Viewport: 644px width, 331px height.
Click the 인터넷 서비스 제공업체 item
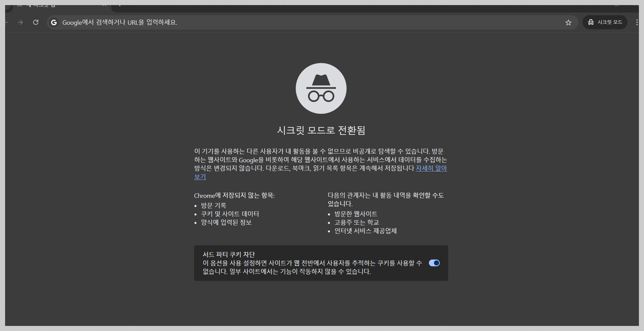tap(366, 231)
